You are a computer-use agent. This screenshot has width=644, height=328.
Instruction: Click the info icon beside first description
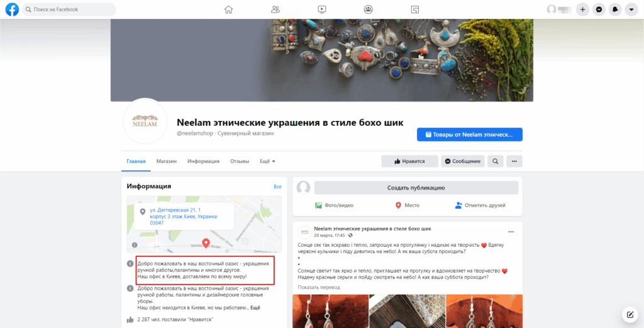(x=130, y=263)
